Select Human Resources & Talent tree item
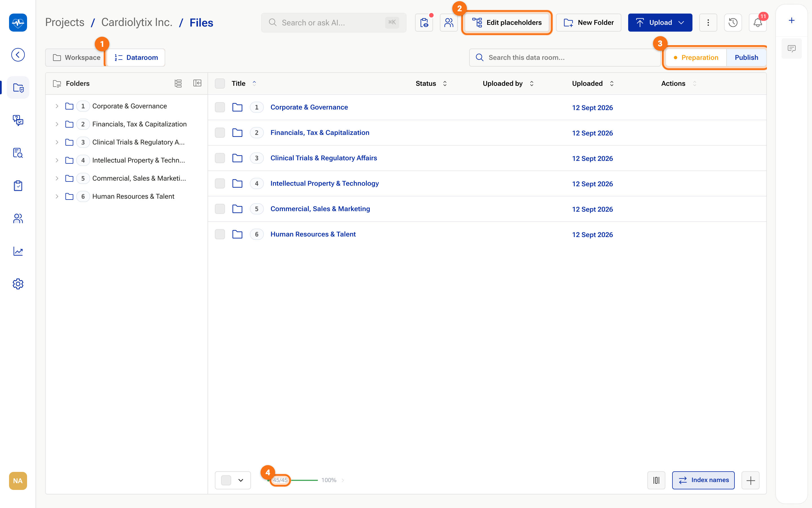Image resolution: width=812 pixels, height=508 pixels. click(x=133, y=196)
